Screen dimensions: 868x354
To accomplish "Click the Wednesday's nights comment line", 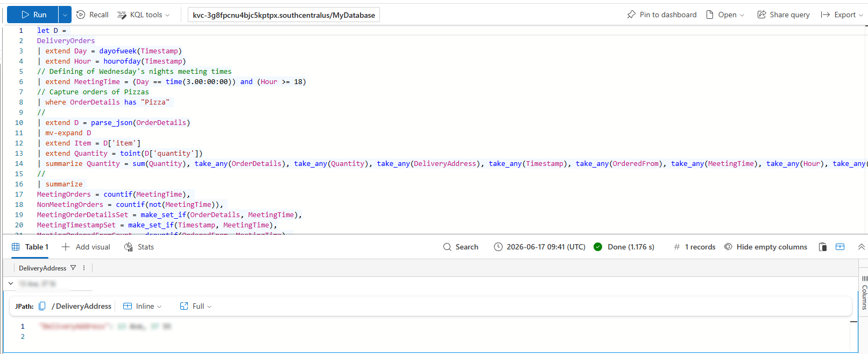I will 134,72.
